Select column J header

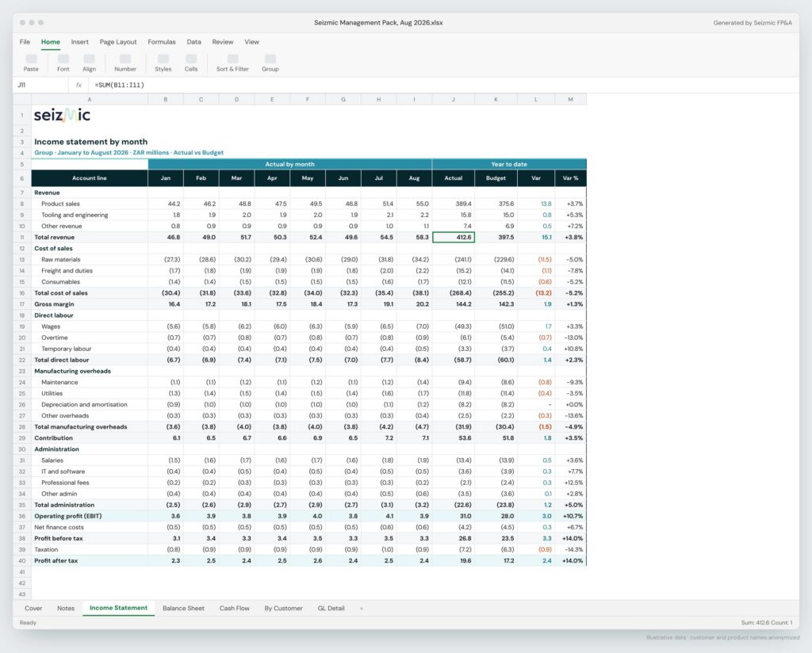pos(453,99)
